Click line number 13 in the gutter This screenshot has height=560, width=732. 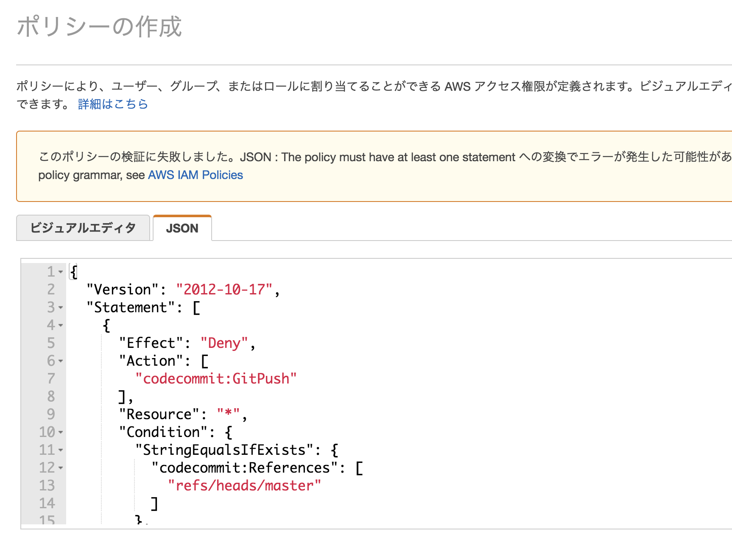tap(47, 486)
